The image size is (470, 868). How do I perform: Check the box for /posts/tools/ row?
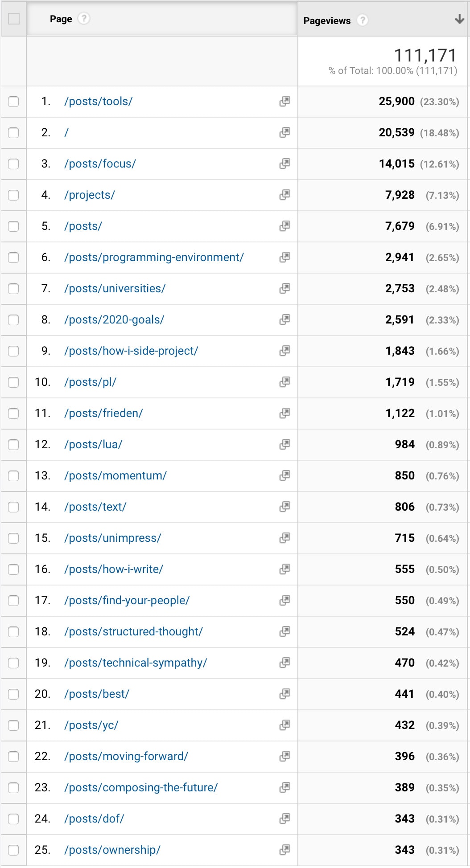pos(14,102)
